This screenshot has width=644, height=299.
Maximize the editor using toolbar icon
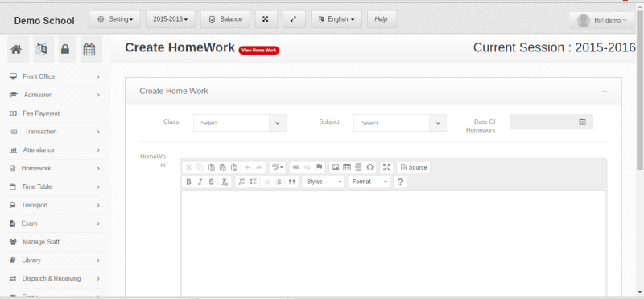386,167
